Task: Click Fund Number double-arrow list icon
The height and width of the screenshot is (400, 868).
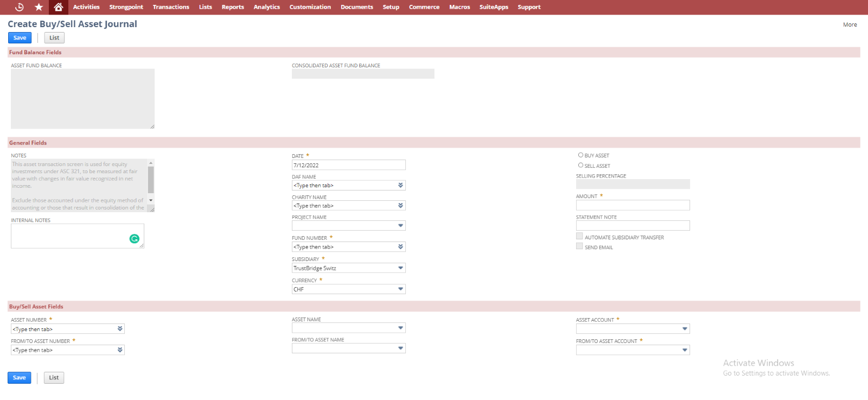Action: tap(400, 247)
